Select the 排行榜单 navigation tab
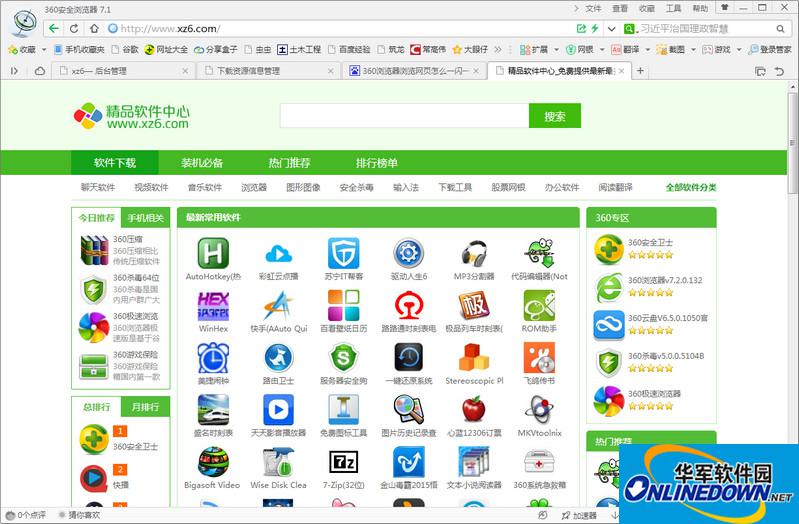The image size is (799, 524). click(x=376, y=163)
